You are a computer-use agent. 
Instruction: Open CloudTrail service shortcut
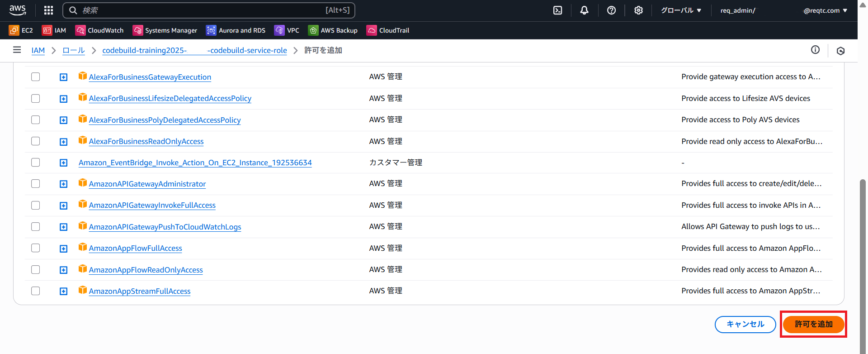point(388,30)
